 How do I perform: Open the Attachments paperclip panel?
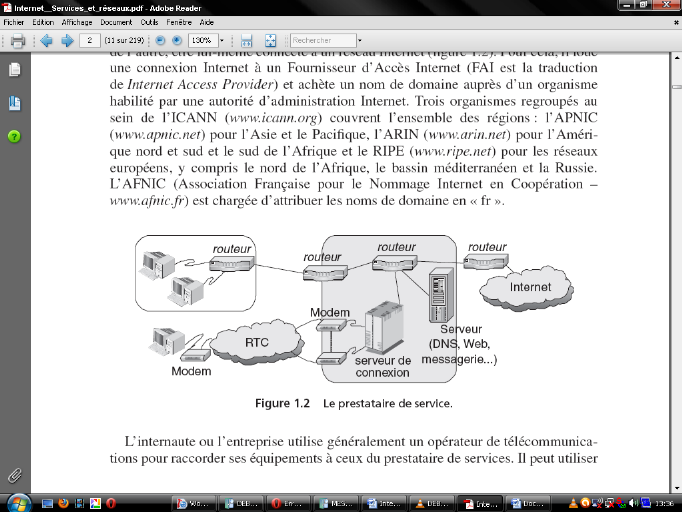click(x=14, y=475)
